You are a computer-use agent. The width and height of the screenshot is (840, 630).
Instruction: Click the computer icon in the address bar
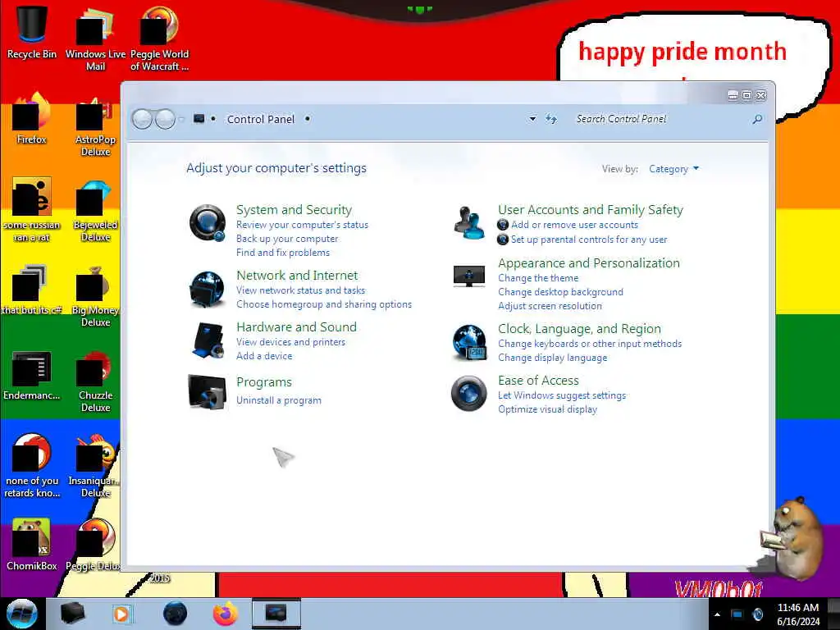(199, 118)
